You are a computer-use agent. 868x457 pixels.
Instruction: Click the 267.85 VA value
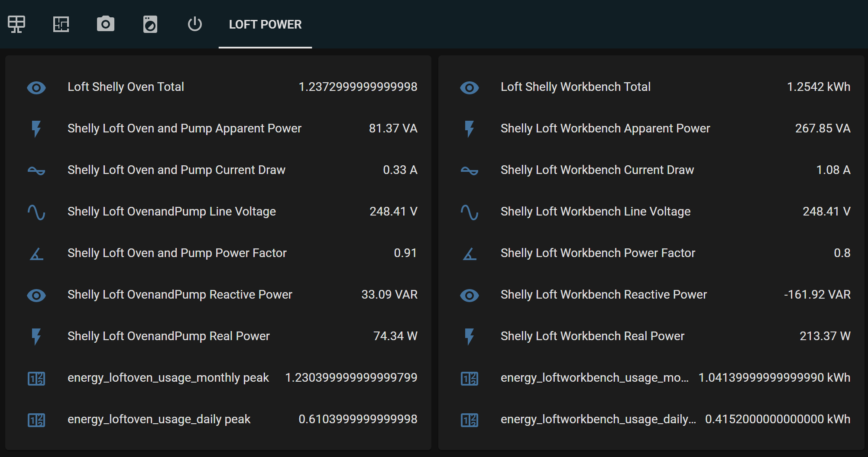pos(823,129)
